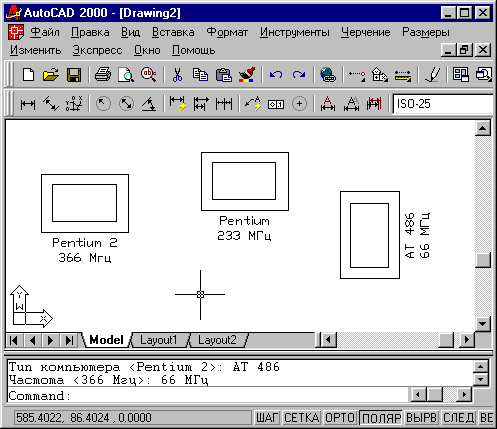Select Tolerance tool icon
Viewport: 497px width, 429px height.
[x=276, y=105]
